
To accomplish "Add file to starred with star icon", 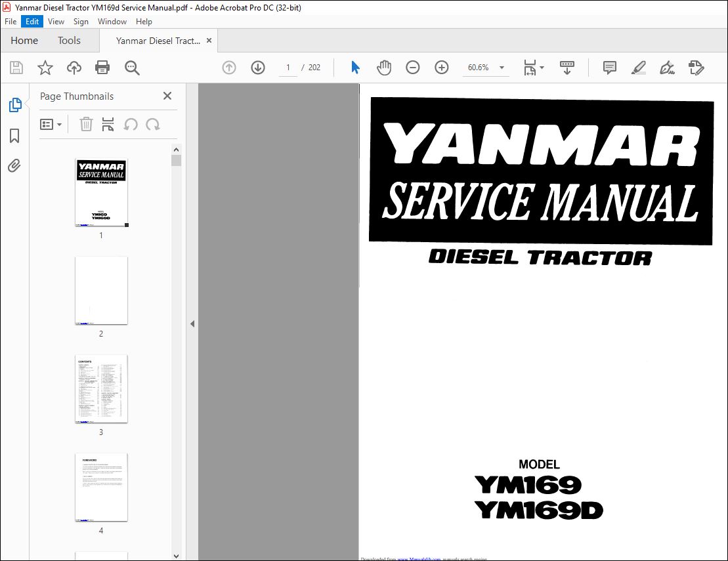I will (x=45, y=68).
